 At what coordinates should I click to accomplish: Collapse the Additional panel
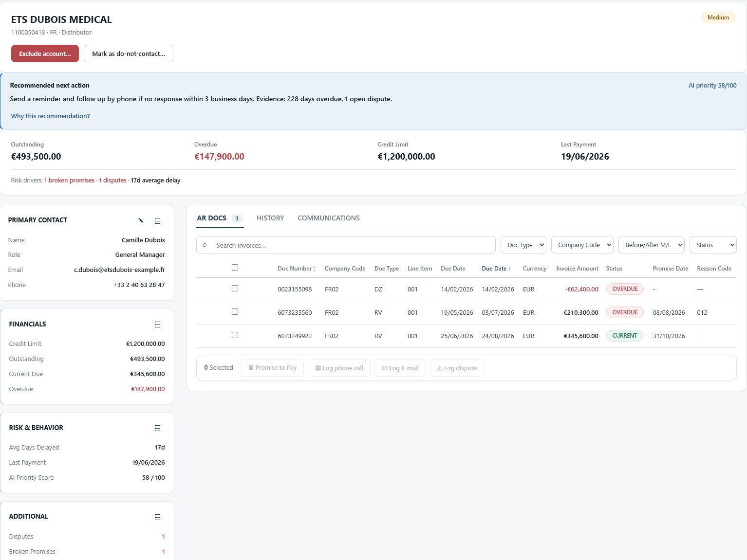[157, 517]
